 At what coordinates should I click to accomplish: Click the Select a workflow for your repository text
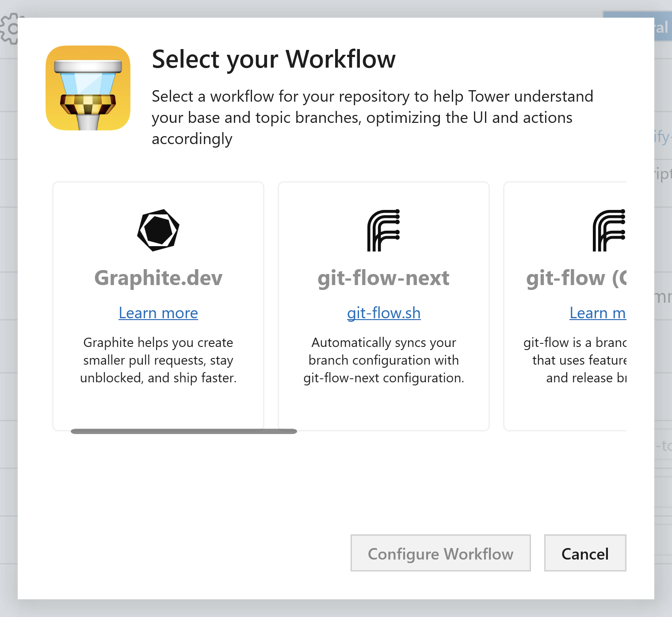point(373,118)
